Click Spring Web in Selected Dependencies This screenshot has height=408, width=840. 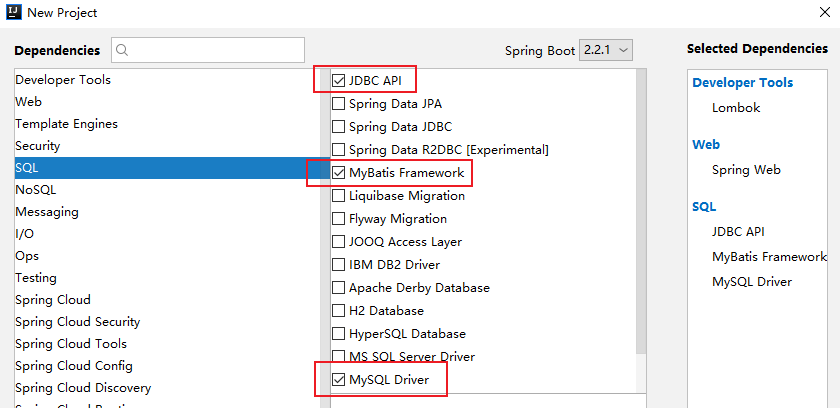746,170
